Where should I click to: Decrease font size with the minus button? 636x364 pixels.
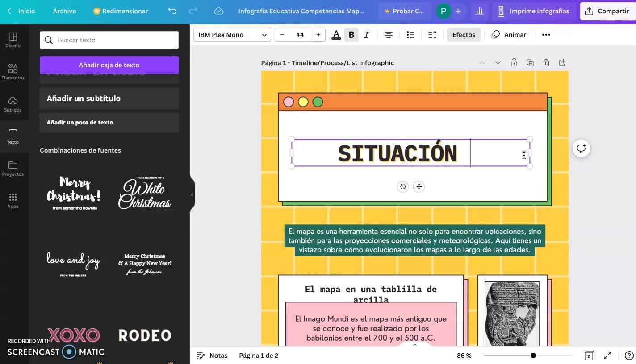(282, 35)
